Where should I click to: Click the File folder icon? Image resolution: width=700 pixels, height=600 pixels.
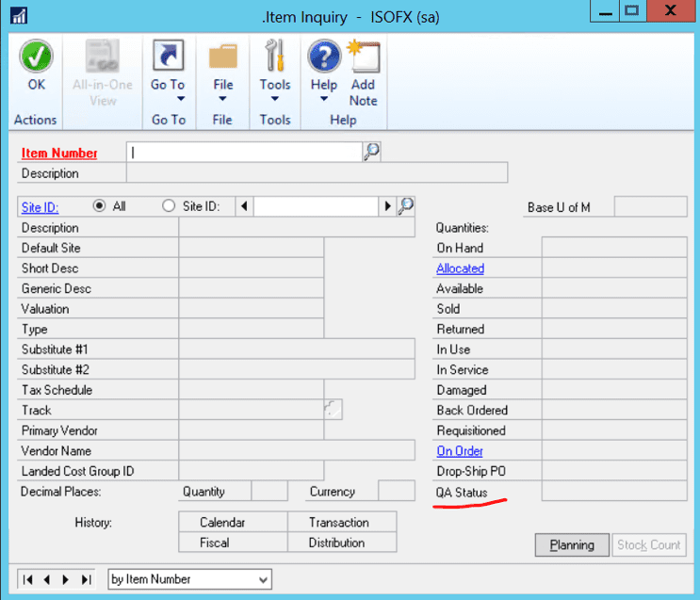pos(222,59)
